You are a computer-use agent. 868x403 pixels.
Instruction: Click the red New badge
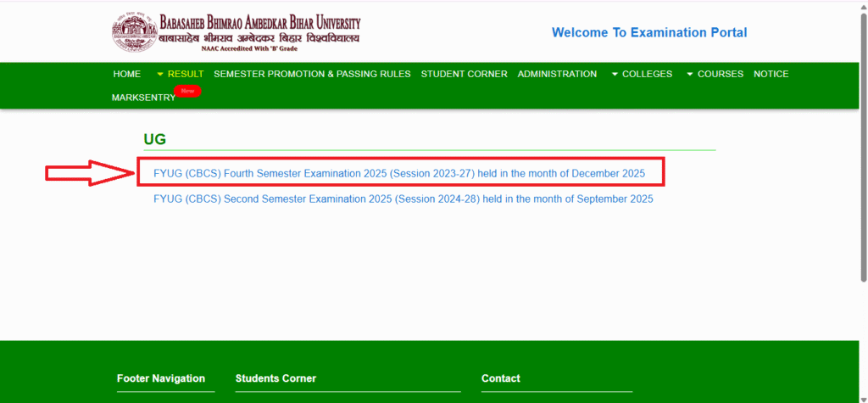pos(187,91)
